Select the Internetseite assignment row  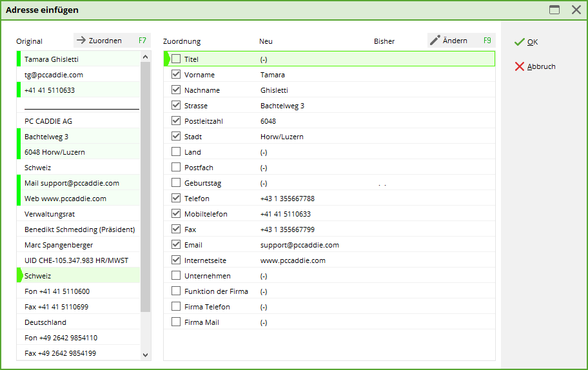[205, 260]
